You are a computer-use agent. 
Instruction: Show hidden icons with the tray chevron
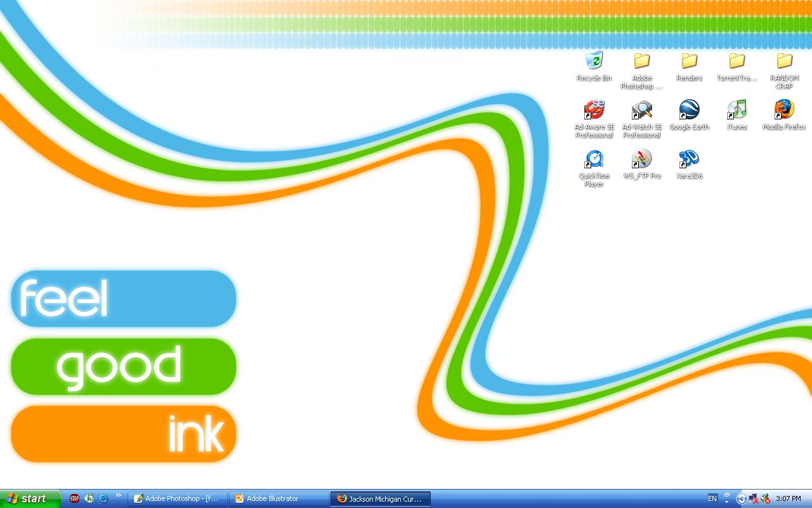point(741,498)
